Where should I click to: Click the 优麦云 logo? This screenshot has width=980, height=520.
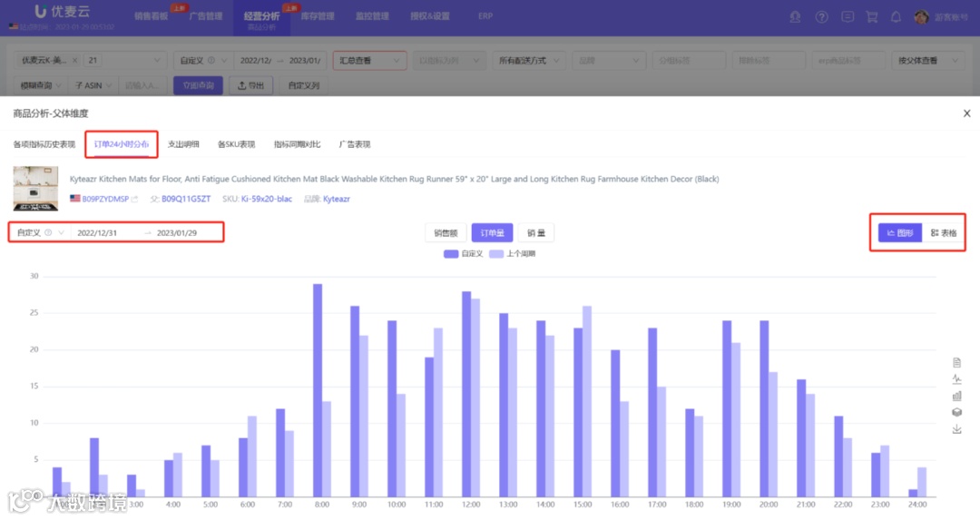coord(62,11)
